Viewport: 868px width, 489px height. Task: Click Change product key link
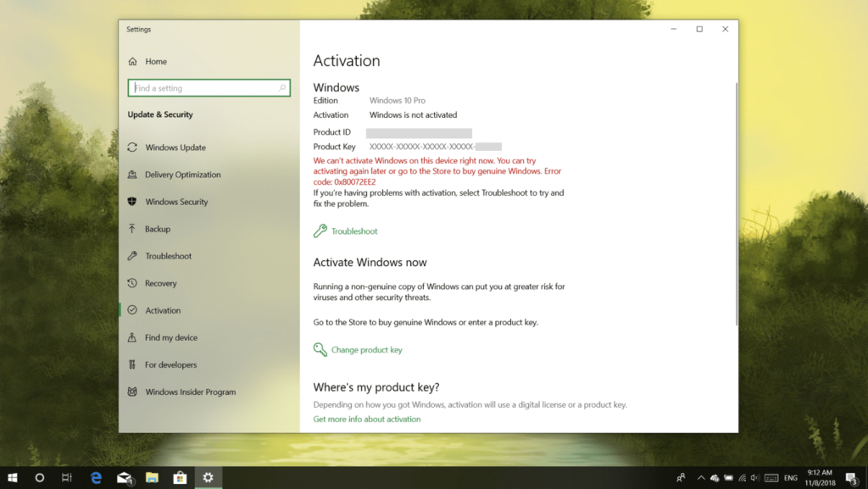click(366, 350)
